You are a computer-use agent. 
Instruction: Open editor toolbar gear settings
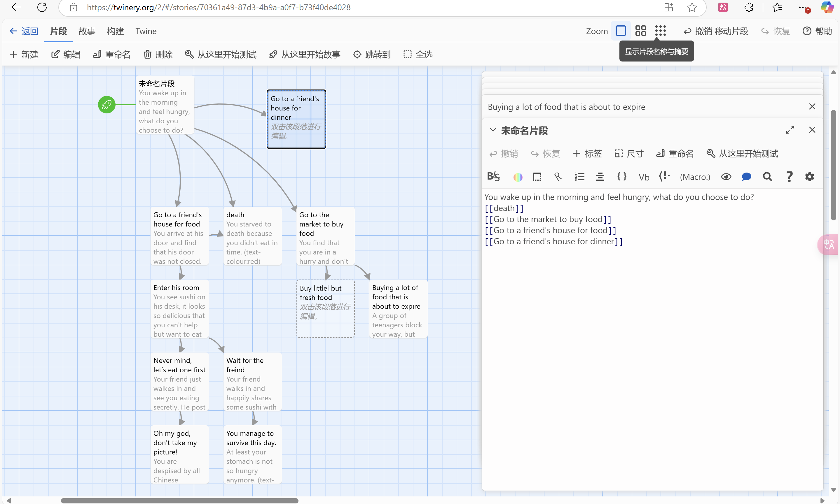[809, 177]
